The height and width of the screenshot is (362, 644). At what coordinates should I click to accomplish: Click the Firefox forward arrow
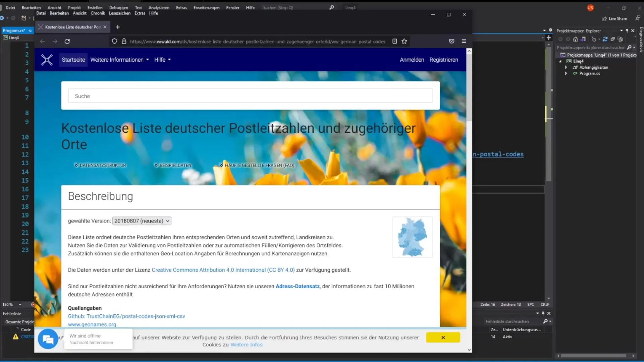pos(55,41)
